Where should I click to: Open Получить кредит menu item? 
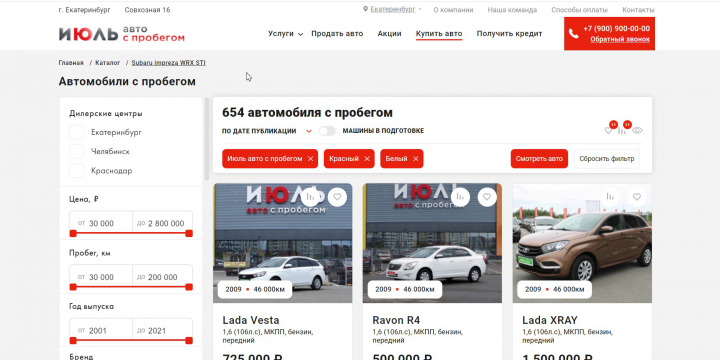coord(509,34)
